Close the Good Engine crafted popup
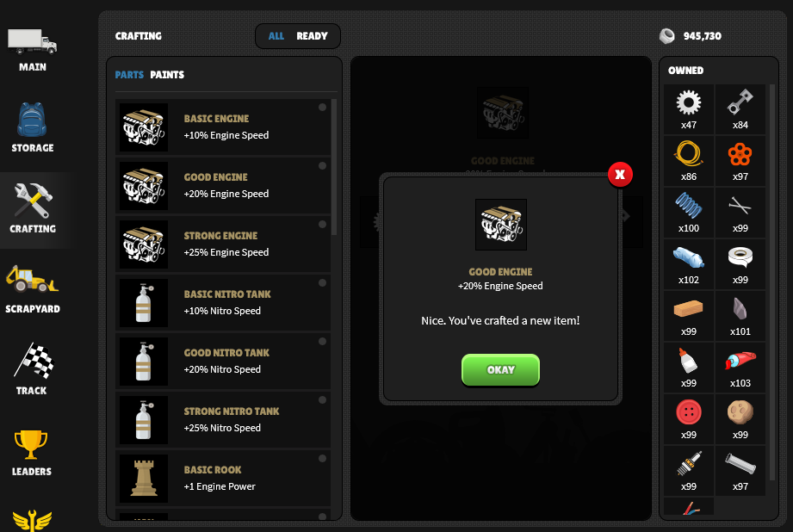The height and width of the screenshot is (532, 793). point(620,175)
